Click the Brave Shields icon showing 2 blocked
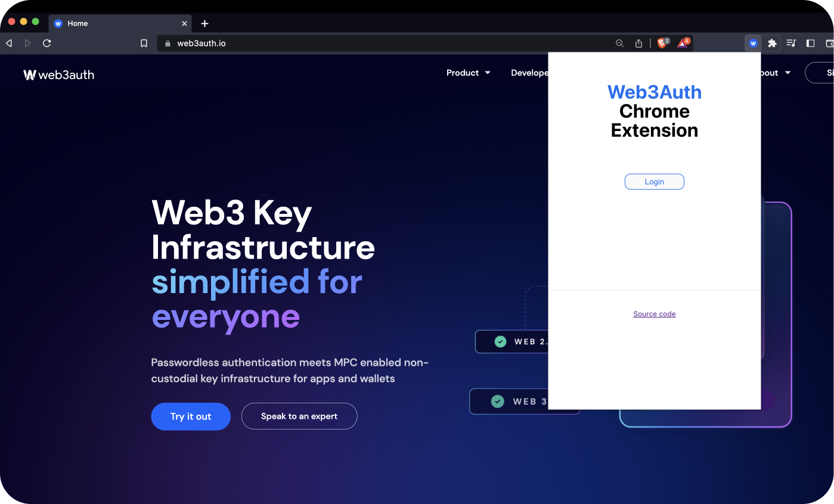834x504 pixels. 662,43
